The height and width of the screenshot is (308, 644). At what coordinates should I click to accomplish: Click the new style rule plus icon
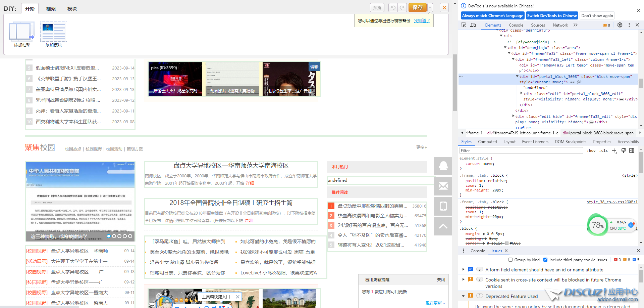[614, 150]
